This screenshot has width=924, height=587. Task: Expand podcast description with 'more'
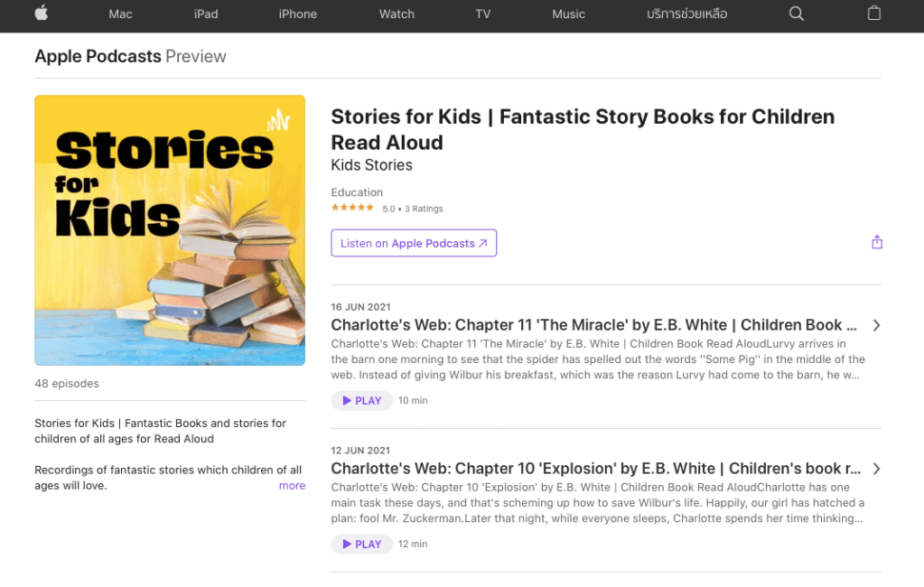tap(292, 486)
